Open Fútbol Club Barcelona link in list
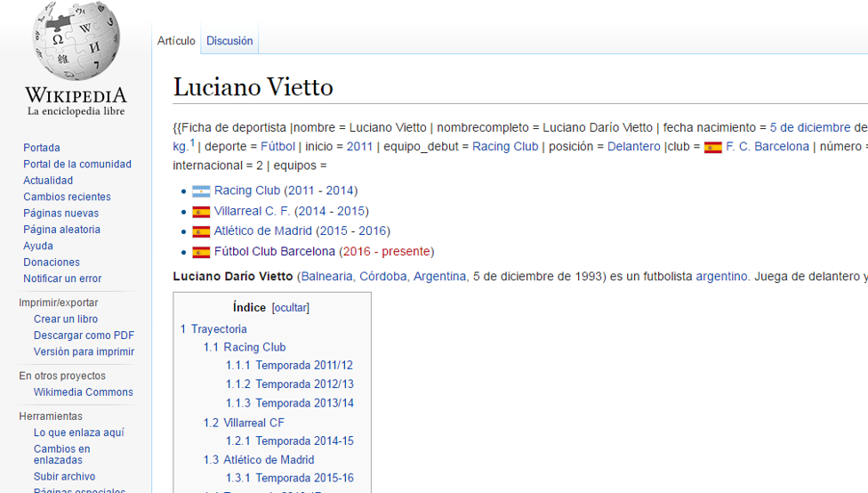 (275, 252)
